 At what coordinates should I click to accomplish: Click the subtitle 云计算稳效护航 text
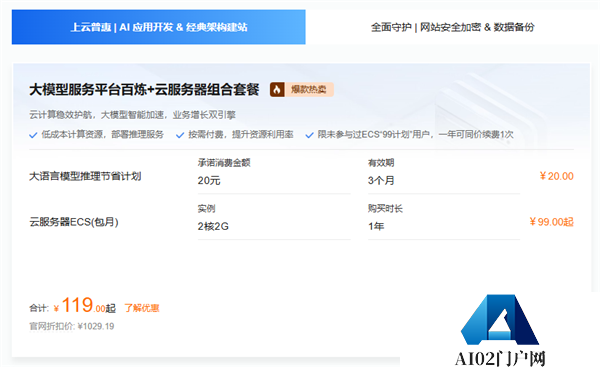132,115
